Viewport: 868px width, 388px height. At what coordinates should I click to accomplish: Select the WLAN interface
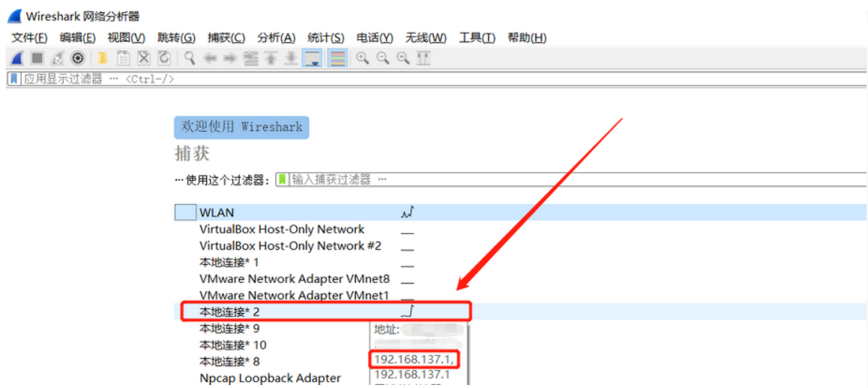[x=520, y=212]
